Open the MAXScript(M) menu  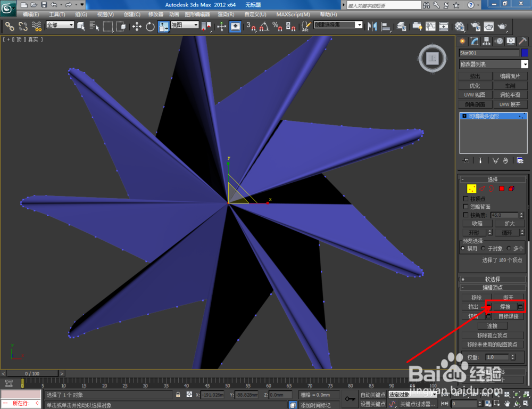293,14
